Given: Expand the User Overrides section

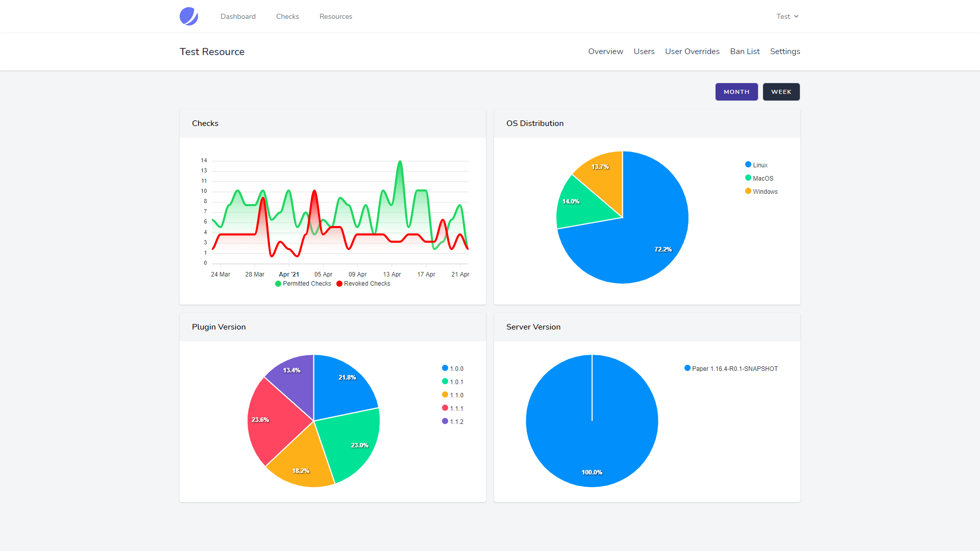Looking at the screenshot, I should click(x=693, y=52).
